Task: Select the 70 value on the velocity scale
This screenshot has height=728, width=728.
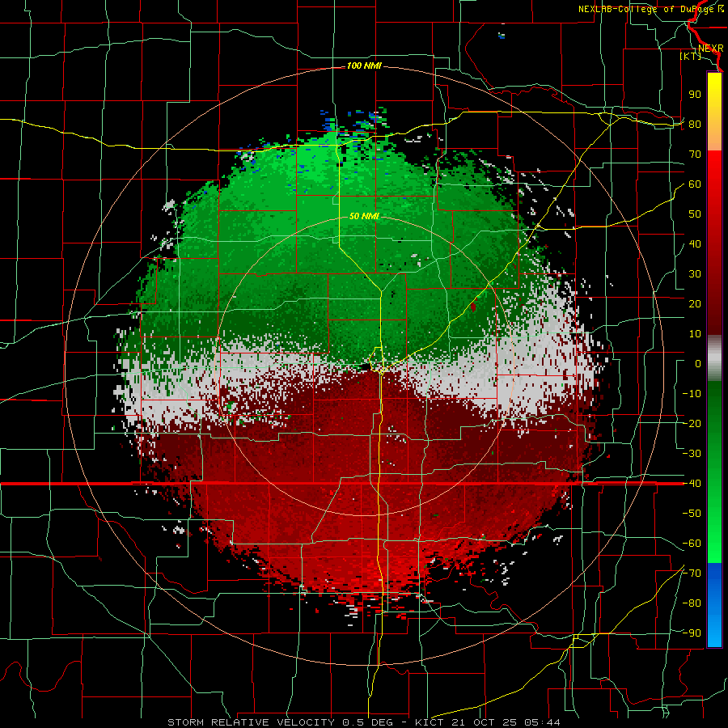Action: tap(695, 154)
